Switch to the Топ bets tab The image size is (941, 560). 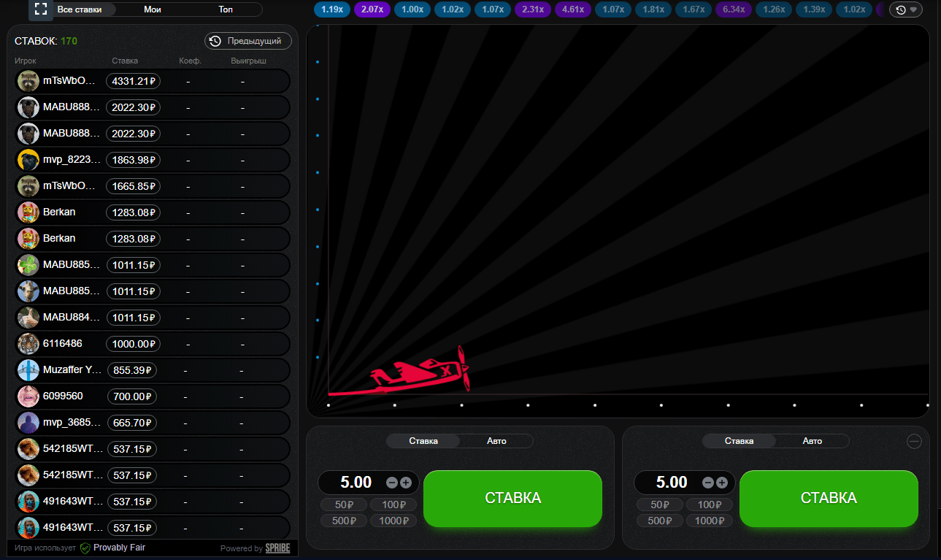tap(226, 9)
